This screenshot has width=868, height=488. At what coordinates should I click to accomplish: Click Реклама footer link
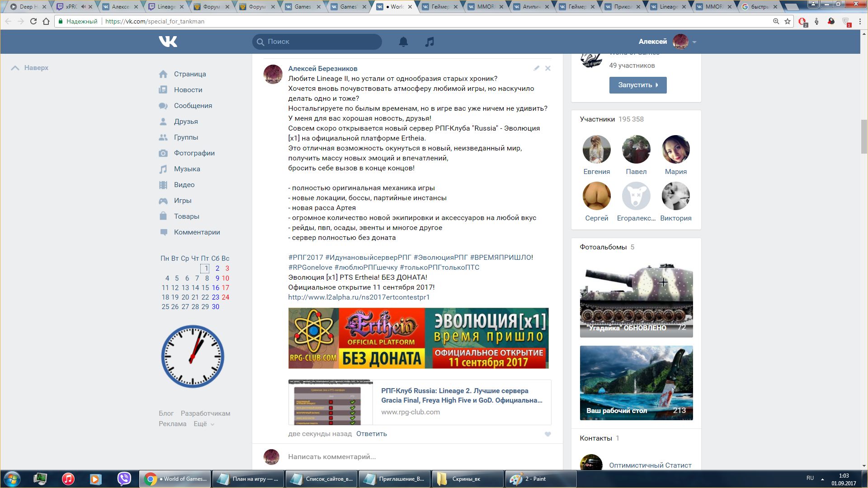point(172,424)
